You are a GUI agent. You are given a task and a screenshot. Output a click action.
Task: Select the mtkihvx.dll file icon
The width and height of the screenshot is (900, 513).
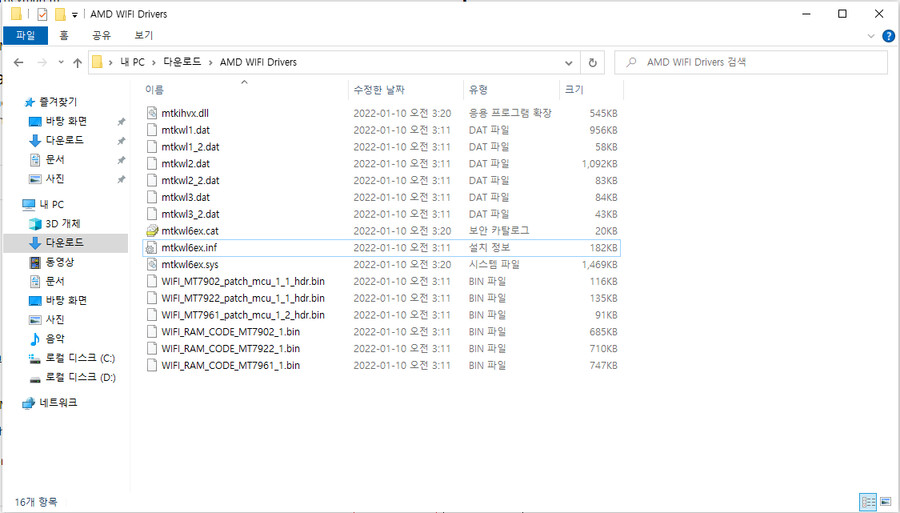click(x=152, y=113)
